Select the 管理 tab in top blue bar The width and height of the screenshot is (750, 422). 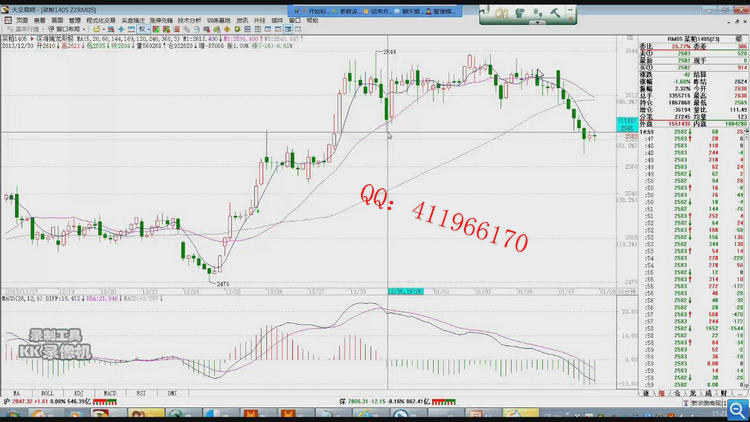coord(441,11)
